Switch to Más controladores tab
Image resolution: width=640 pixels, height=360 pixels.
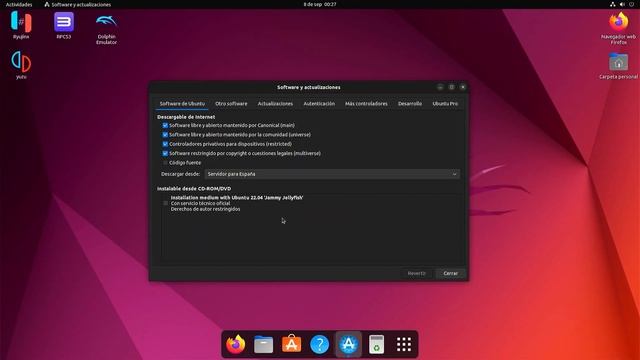point(366,104)
